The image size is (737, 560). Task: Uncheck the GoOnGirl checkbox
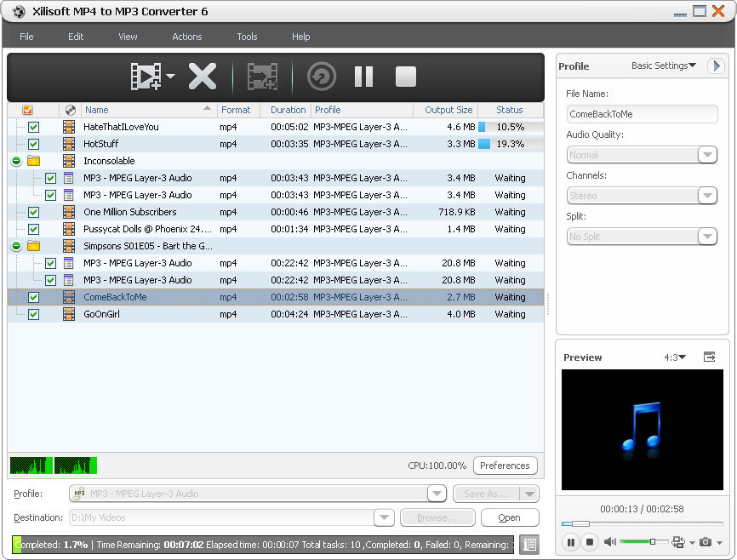click(34, 314)
